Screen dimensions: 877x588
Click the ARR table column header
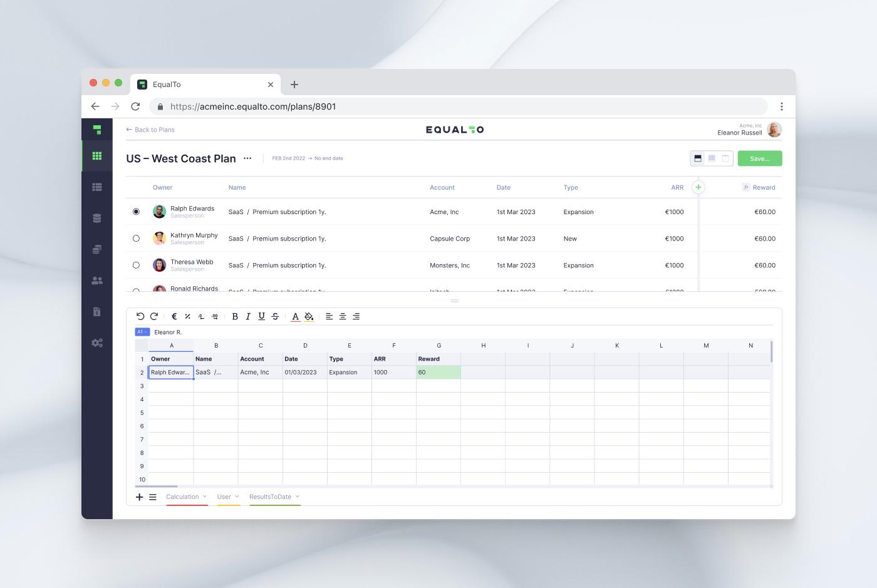tap(677, 187)
